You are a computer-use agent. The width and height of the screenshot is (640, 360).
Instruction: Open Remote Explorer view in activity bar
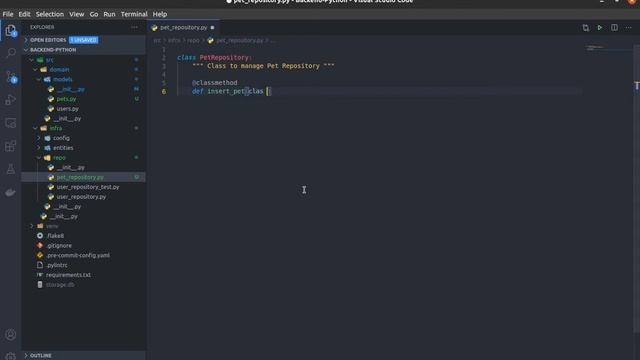11,123
